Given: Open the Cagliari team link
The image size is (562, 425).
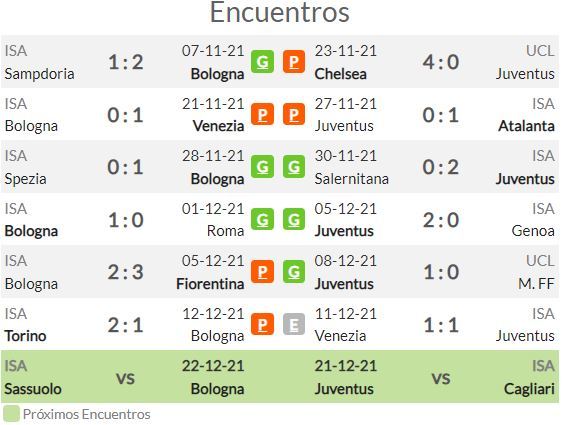Looking at the screenshot, I should click(x=529, y=389).
